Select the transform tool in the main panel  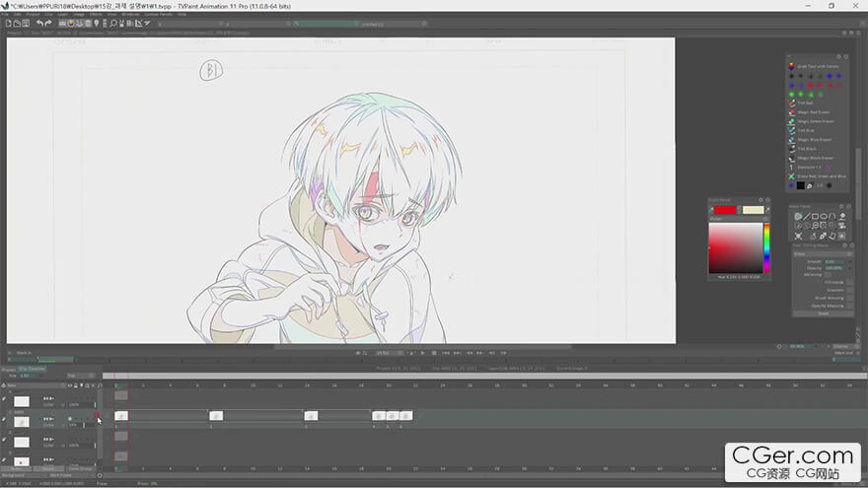click(798, 237)
